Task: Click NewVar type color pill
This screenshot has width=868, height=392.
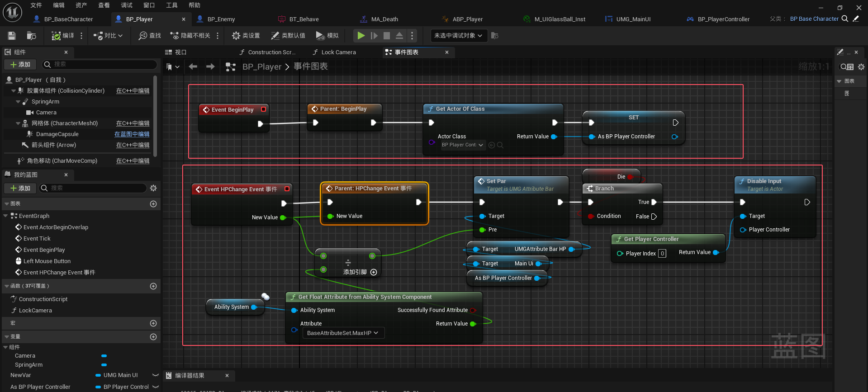Action: tap(98, 375)
